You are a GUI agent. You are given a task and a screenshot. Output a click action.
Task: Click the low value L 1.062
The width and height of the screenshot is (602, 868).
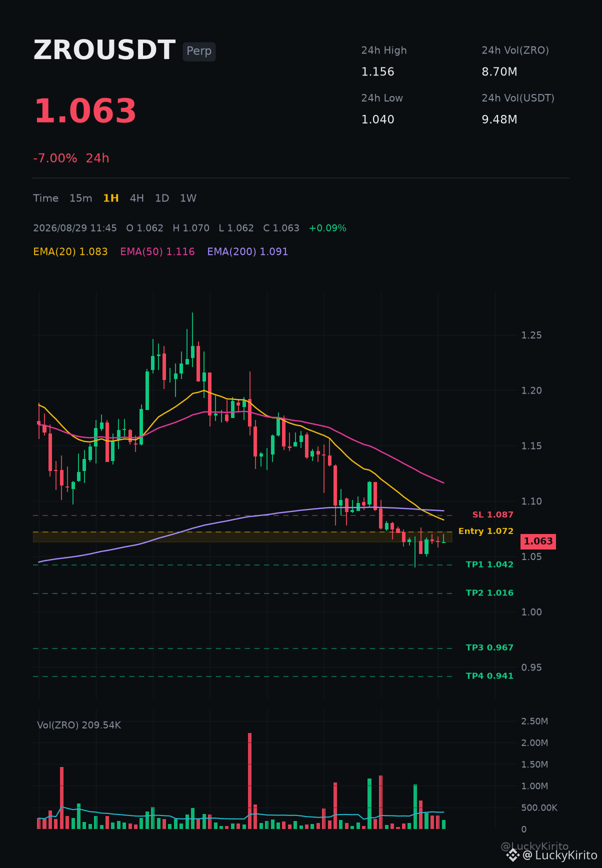point(236,228)
